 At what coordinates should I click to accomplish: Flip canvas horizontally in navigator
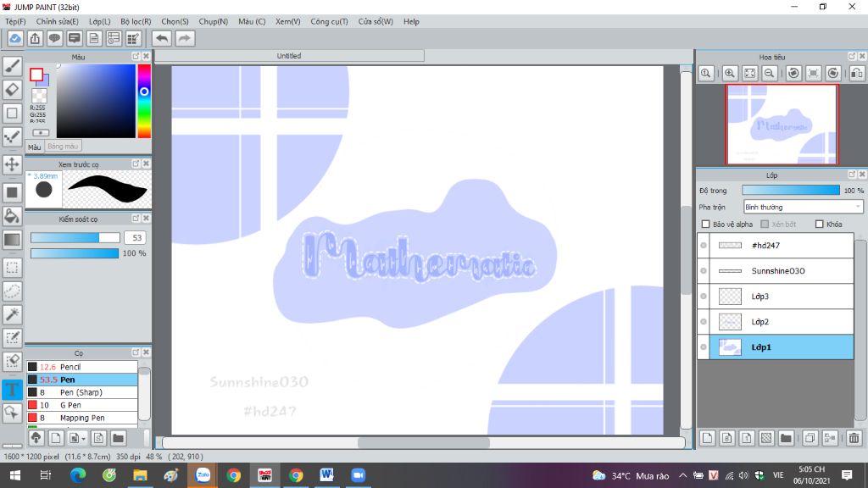point(857,73)
